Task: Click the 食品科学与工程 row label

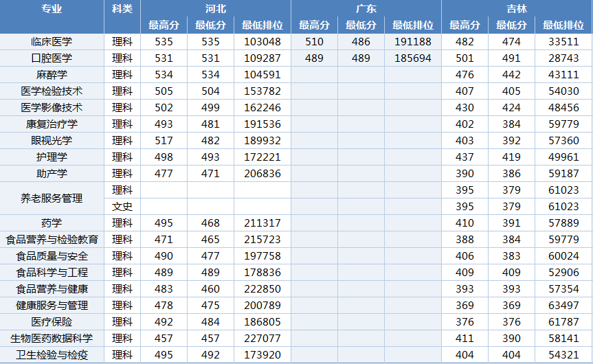Action: coord(52,273)
